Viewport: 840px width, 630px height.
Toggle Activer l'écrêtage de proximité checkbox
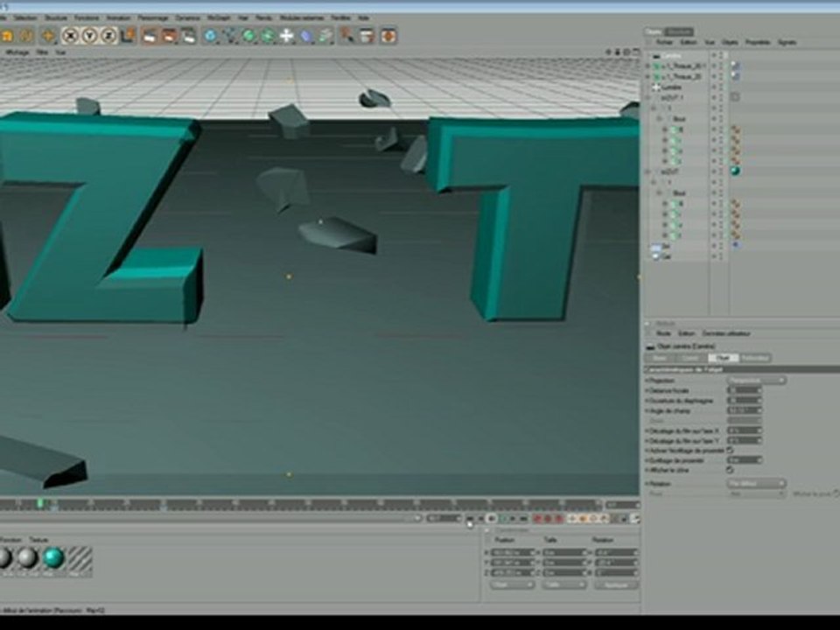730,451
